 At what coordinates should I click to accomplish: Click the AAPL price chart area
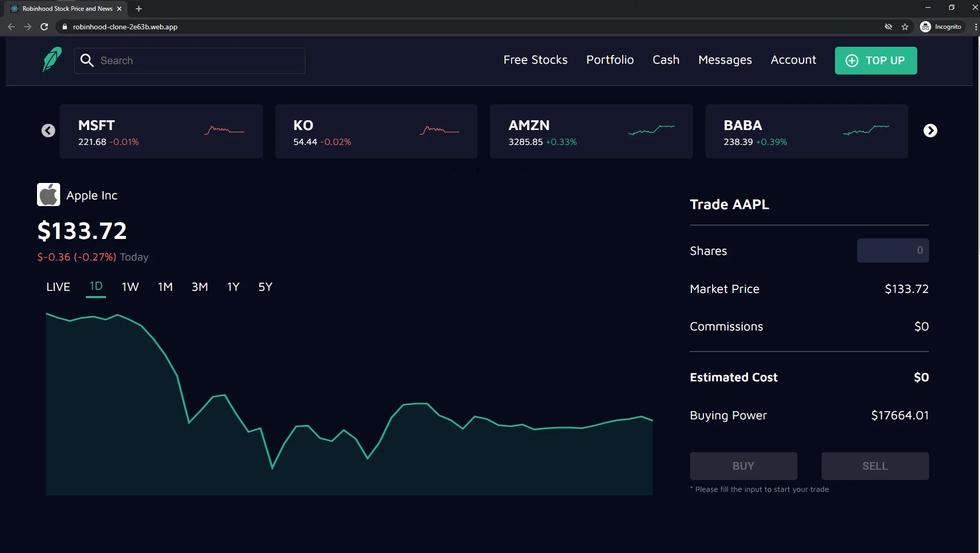[x=350, y=403]
